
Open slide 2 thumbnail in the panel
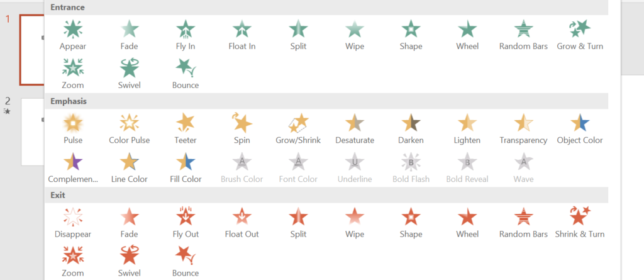click(33, 132)
